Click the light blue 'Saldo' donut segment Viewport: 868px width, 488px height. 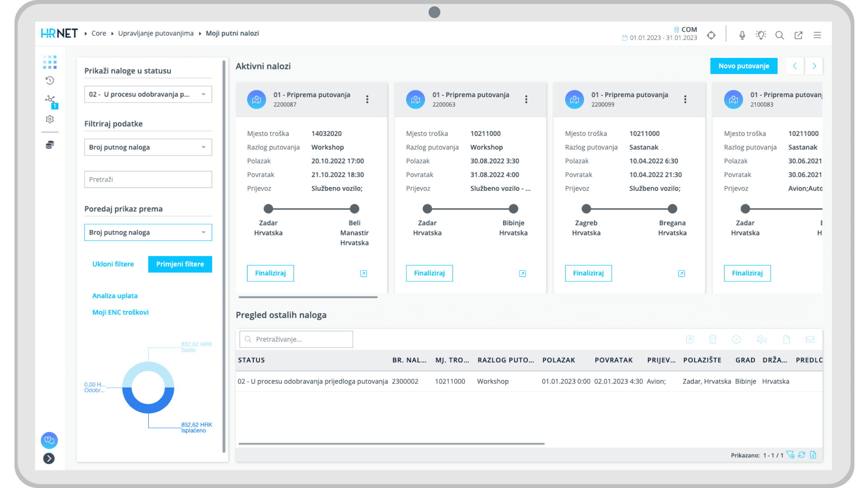point(148,367)
